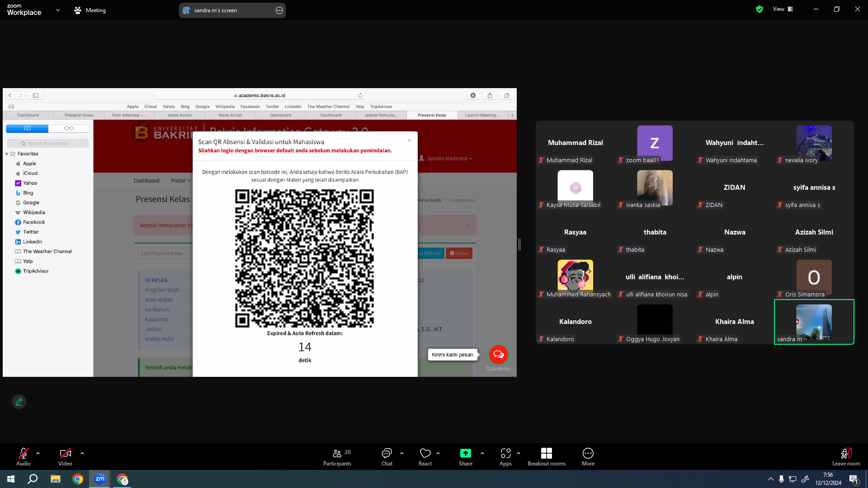Open the More options menu

coord(588,456)
